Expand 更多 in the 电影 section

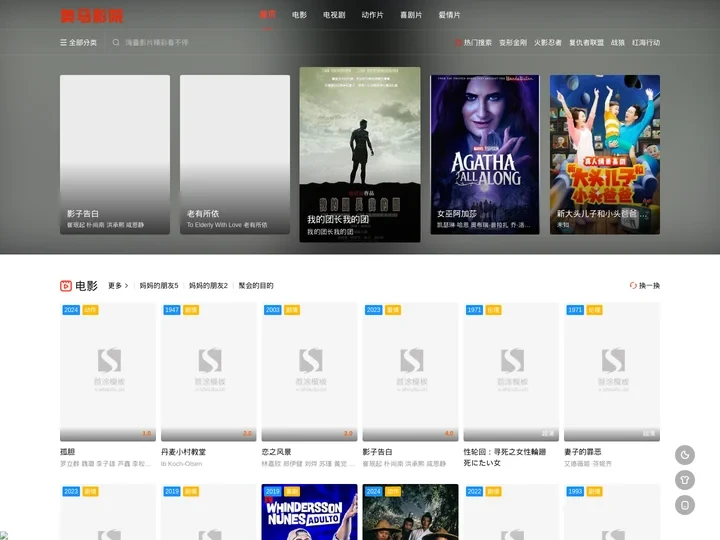[x=118, y=286]
